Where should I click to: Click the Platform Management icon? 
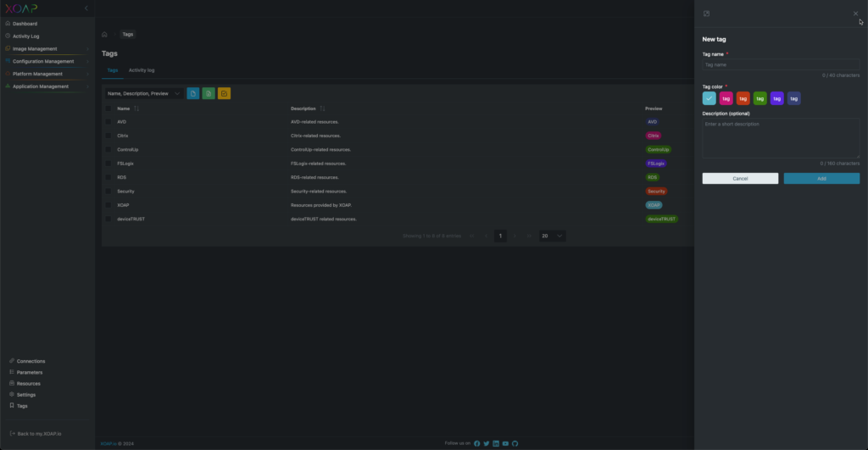(8, 74)
